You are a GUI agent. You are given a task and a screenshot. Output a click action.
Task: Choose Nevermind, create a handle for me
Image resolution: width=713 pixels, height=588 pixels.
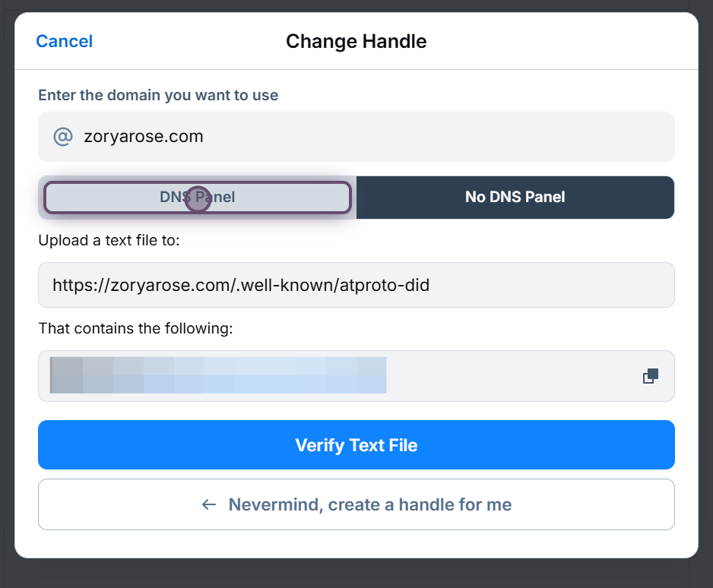tap(369, 504)
